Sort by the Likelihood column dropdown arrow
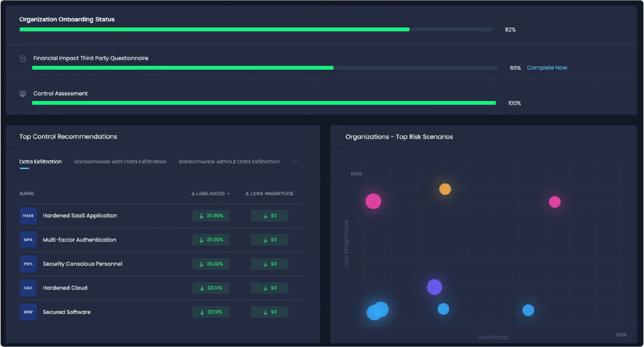Screen dimensions: 644x347 coord(228,194)
